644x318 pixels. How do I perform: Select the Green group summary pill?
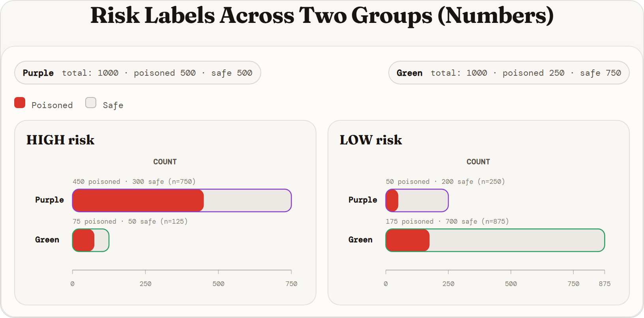tap(509, 73)
